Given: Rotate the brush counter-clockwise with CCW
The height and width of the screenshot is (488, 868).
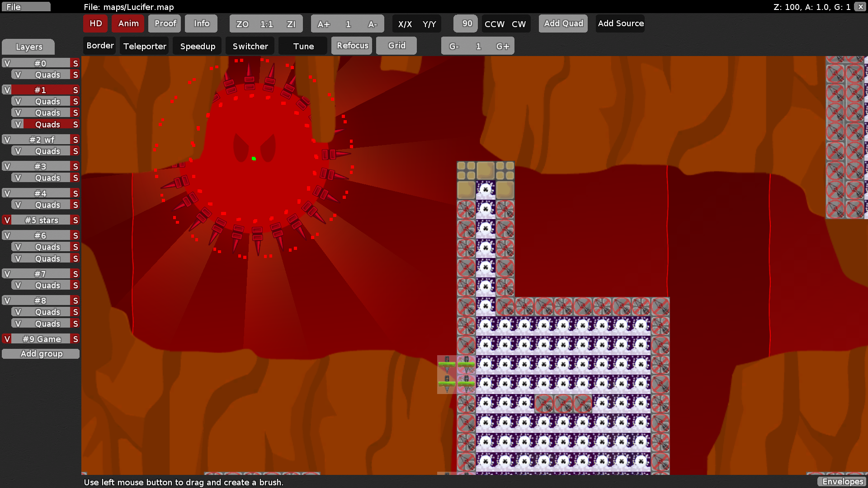Looking at the screenshot, I should click(493, 24).
